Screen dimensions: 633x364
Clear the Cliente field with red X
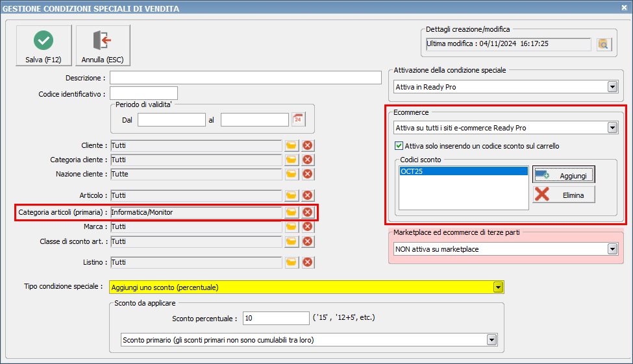tap(308, 145)
